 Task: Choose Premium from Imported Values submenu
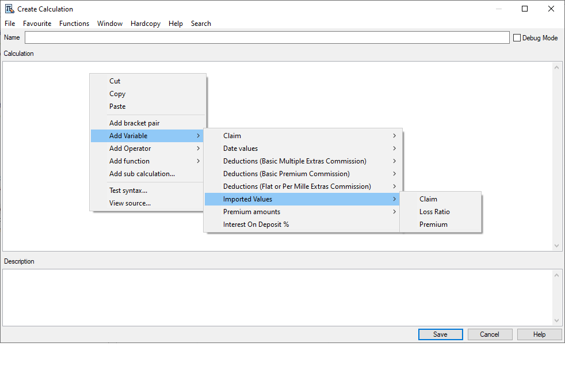(433, 224)
